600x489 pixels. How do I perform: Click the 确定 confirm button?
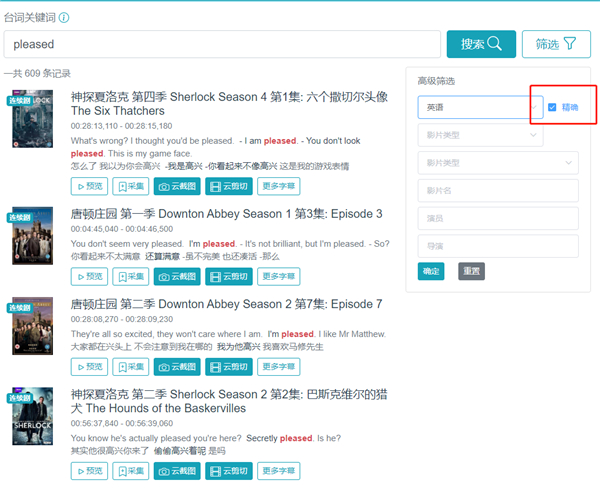[431, 271]
